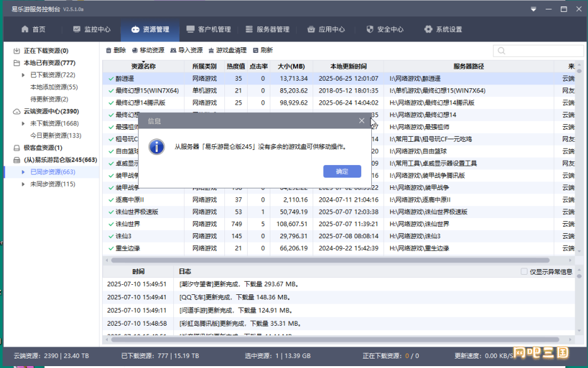Open the title bar dropdown menu arrow
This screenshot has height=368, width=588.
[533, 9]
